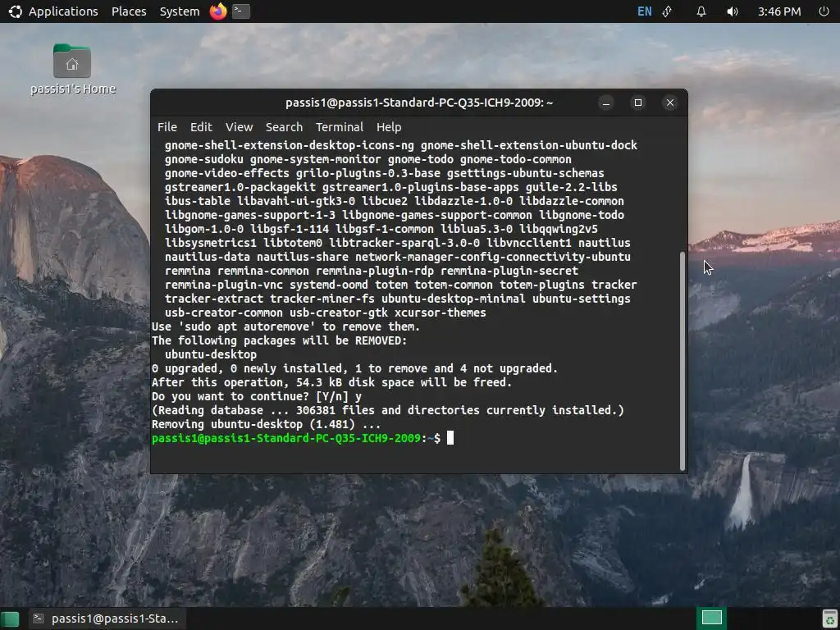Open the terminal View menu
The width and height of the screenshot is (840, 630).
pos(239,127)
